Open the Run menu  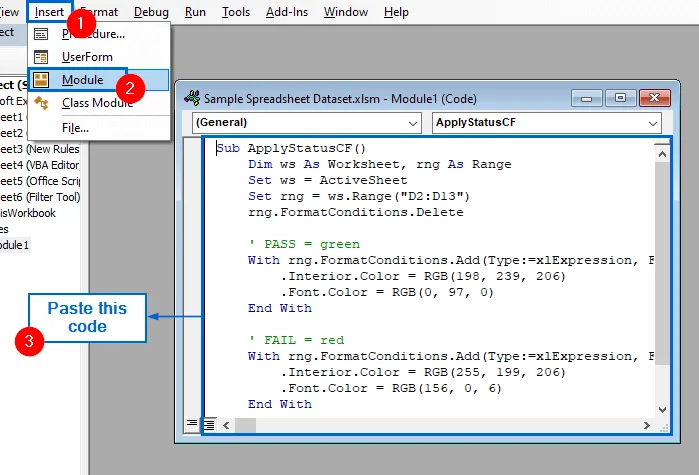pyautogui.click(x=195, y=12)
